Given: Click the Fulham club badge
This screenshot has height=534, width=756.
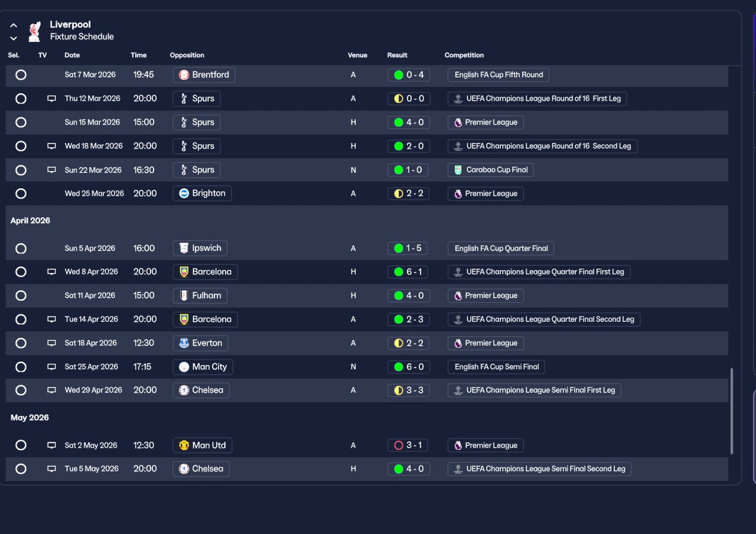Looking at the screenshot, I should 184,295.
